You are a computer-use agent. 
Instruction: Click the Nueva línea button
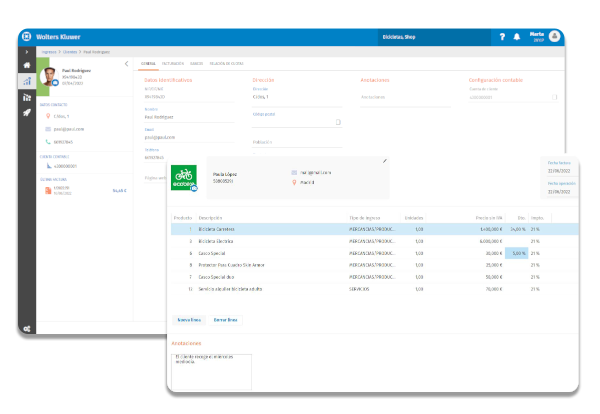189,321
